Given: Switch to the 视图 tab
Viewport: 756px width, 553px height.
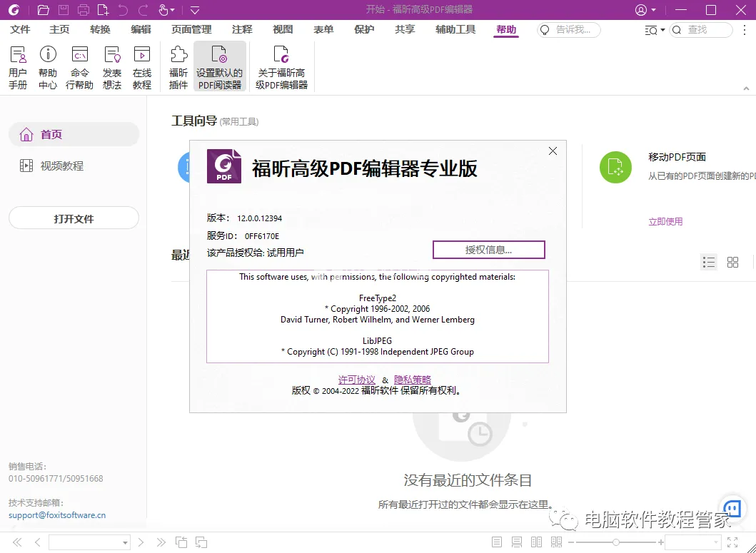Looking at the screenshot, I should click(283, 29).
